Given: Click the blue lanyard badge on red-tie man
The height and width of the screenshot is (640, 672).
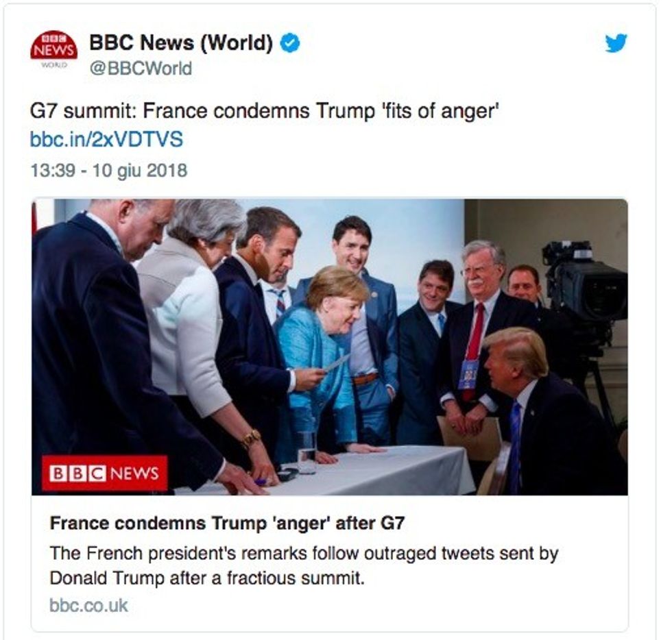Looking at the screenshot, I should pyautogui.click(x=467, y=374).
